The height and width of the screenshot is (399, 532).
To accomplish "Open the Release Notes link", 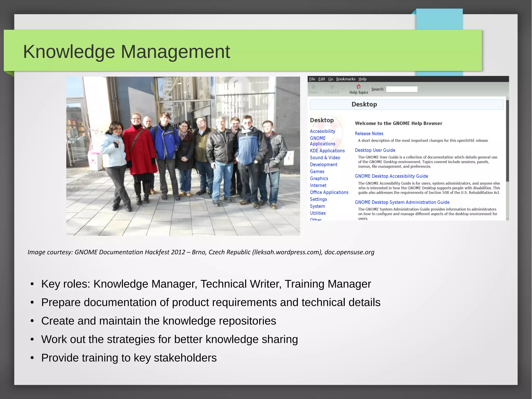I will click(x=369, y=134).
